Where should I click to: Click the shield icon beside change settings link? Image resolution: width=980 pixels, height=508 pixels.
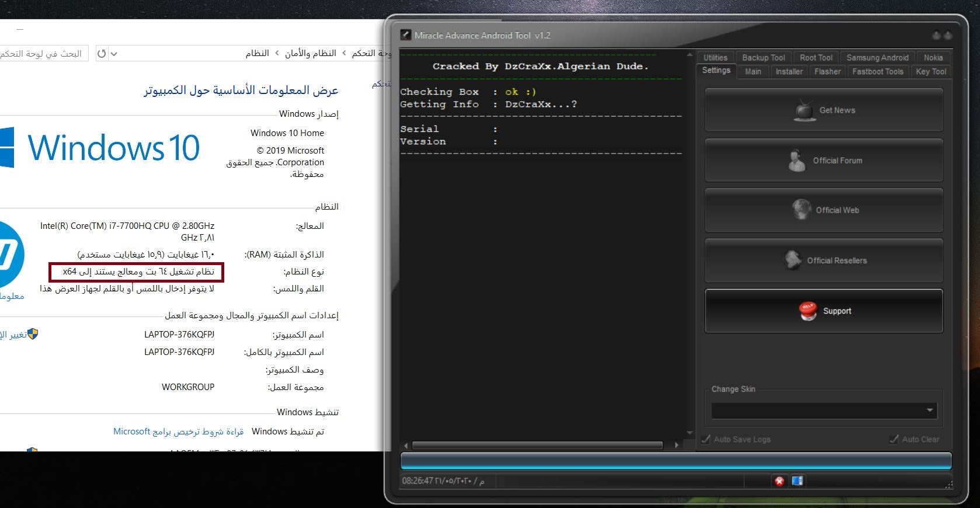pyautogui.click(x=33, y=334)
